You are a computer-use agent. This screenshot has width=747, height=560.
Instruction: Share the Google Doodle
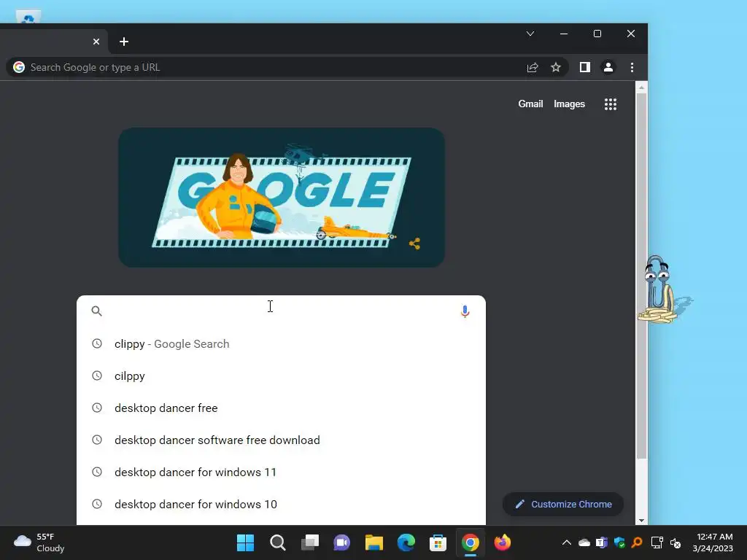414,244
